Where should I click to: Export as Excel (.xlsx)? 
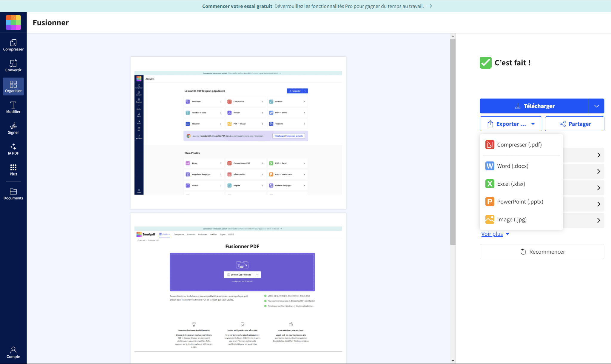[511, 184]
